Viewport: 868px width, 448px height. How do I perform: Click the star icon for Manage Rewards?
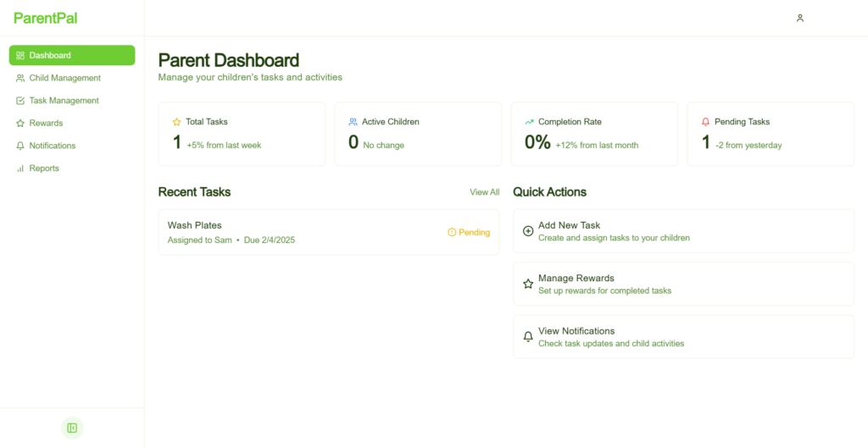coord(528,284)
